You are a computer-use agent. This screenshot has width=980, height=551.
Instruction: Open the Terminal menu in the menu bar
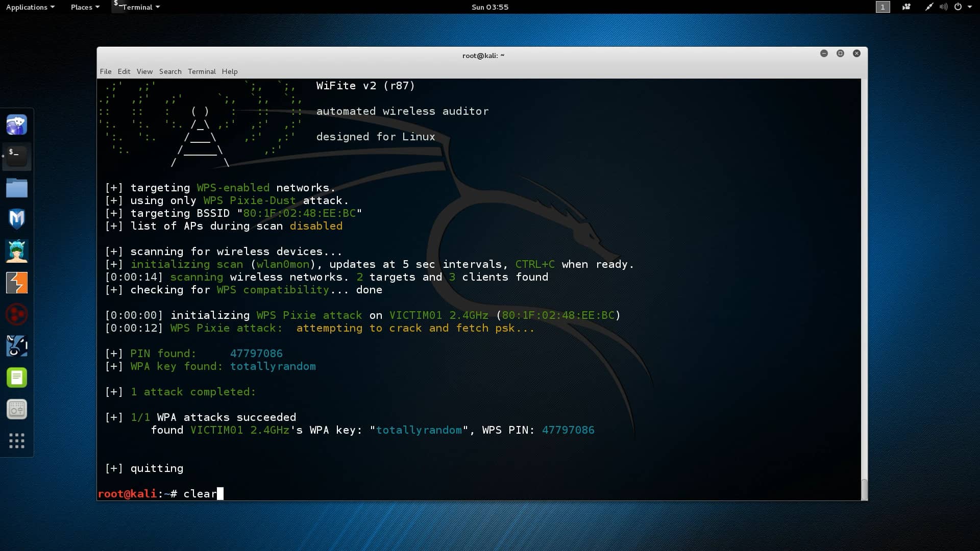coord(202,71)
